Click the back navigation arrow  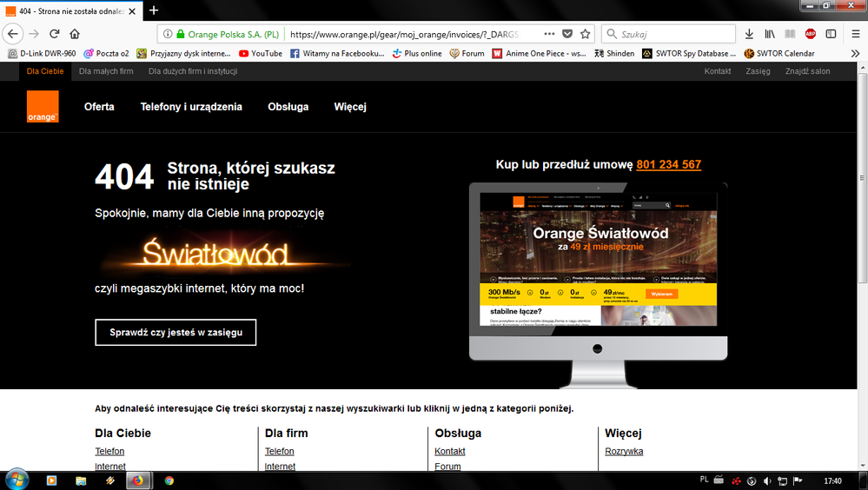pyautogui.click(x=11, y=34)
